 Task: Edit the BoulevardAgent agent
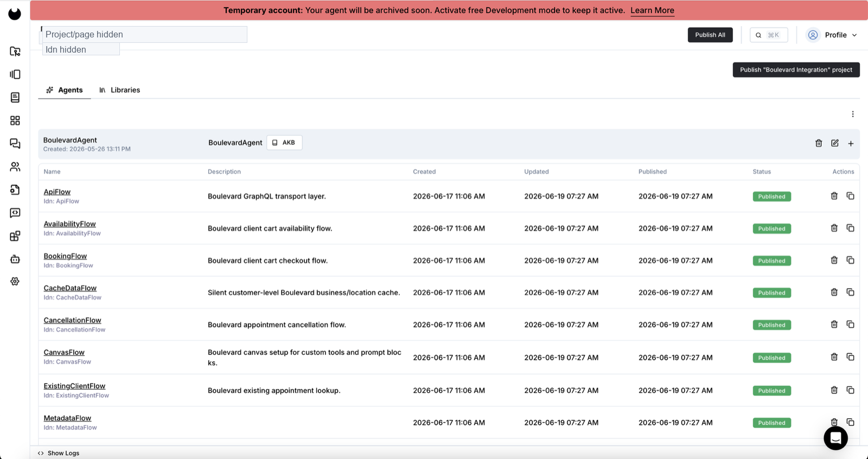pyautogui.click(x=835, y=143)
